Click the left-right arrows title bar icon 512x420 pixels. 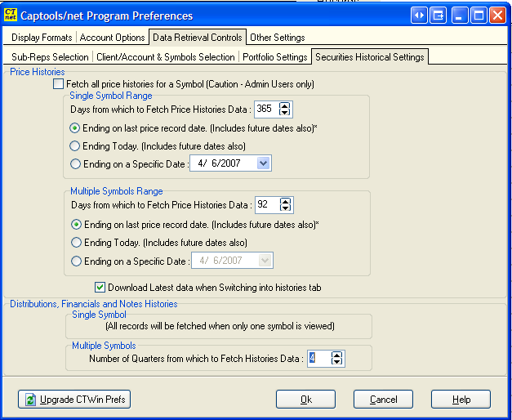pos(419,16)
